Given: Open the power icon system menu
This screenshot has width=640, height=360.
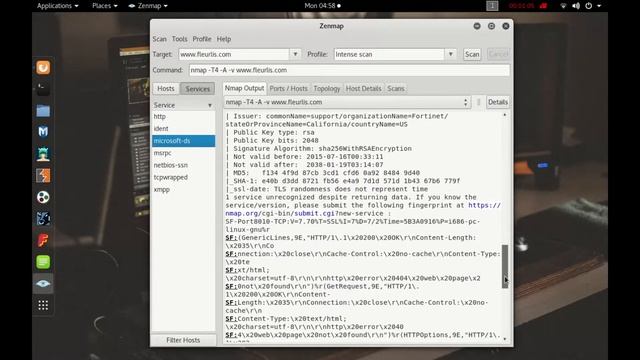Looking at the screenshot, I should tap(589, 6).
